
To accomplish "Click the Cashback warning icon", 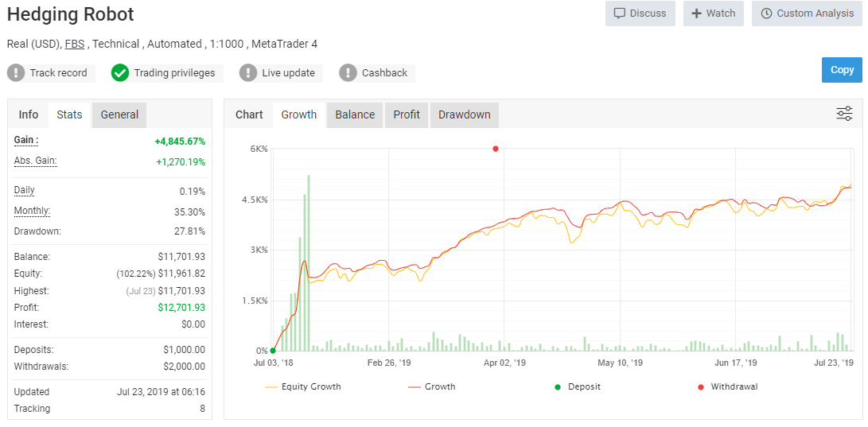I will point(348,72).
